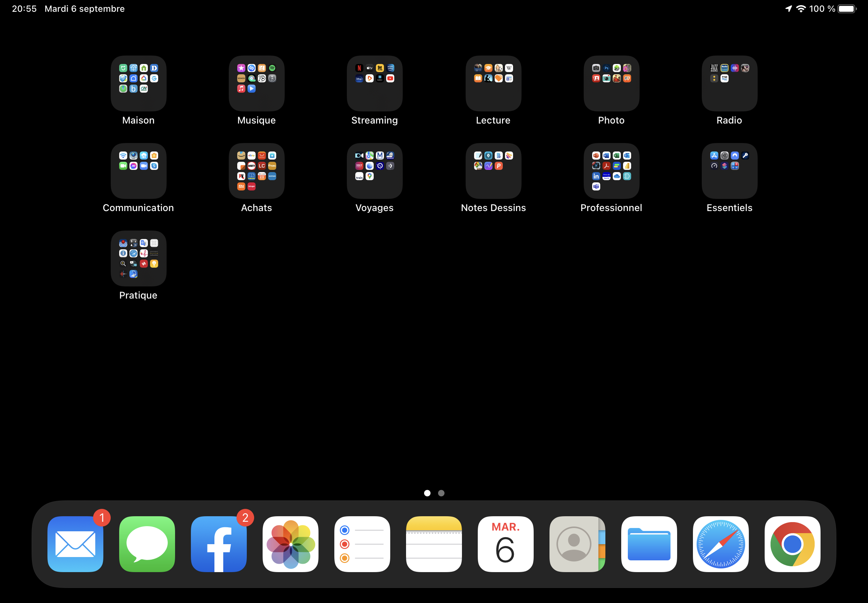Launch the Files app
The image size is (868, 603).
tap(649, 544)
